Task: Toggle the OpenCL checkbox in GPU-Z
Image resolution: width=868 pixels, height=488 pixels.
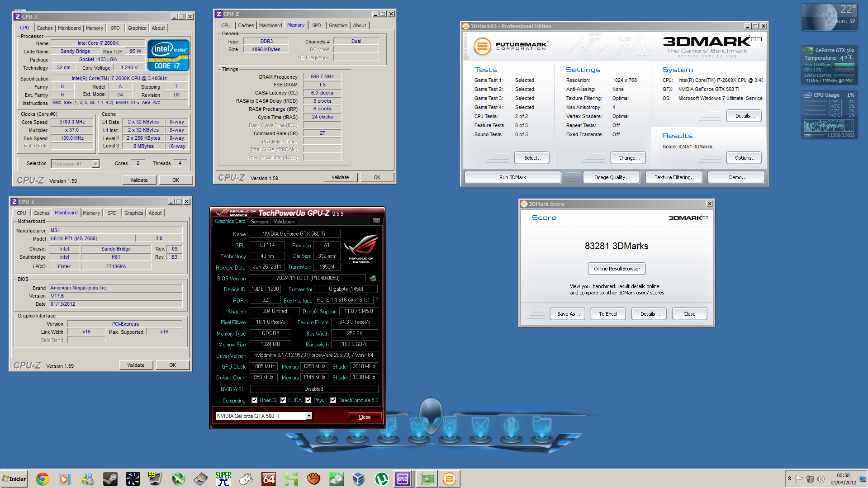Action: pyautogui.click(x=255, y=400)
